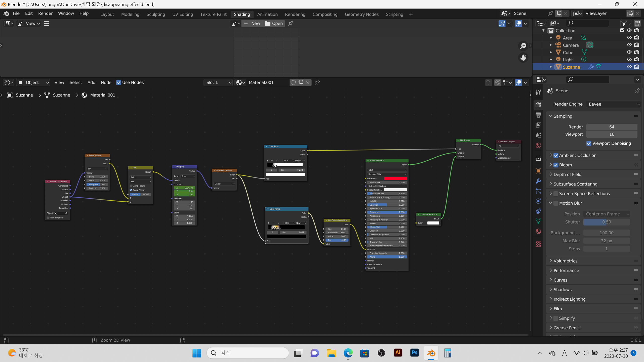Open the Render menu
Screen dimensions: 644x362
[45, 13]
